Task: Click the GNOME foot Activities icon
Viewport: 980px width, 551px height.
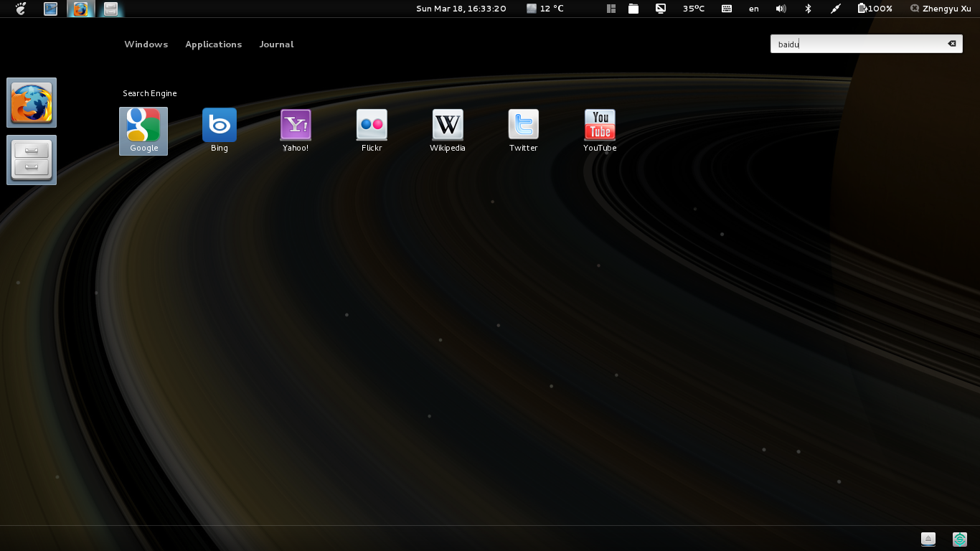Action: pos(21,9)
